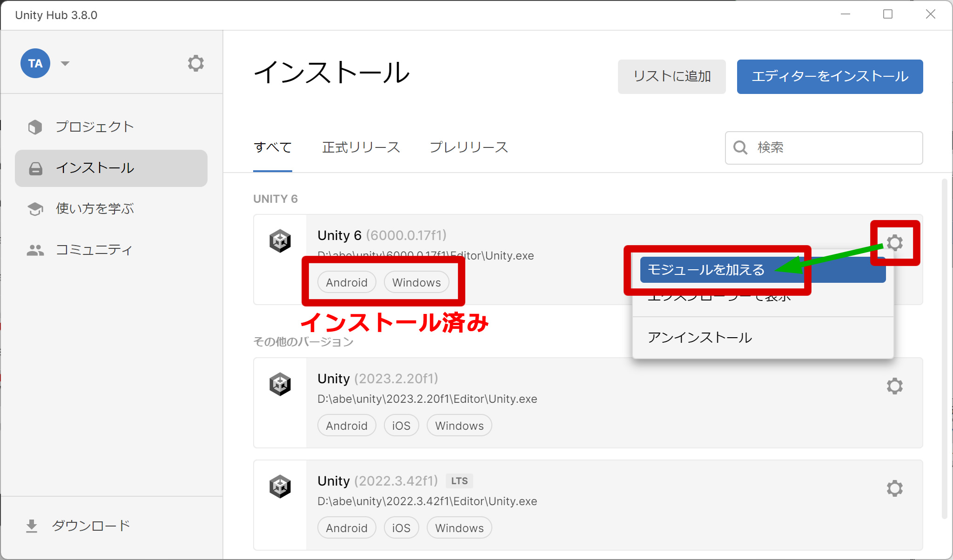Click the installs list vertical scrollbar
The width and height of the screenshot is (953, 560).
tap(944, 349)
